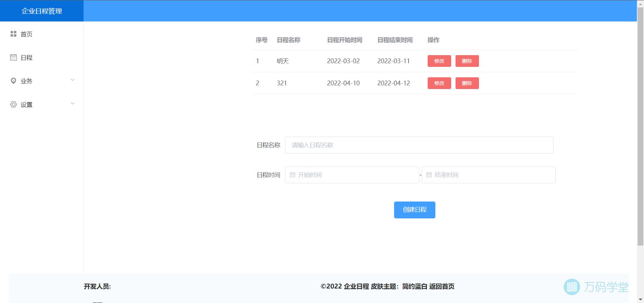Click the gear icon beside 设置
This screenshot has width=644, height=303.
point(13,105)
